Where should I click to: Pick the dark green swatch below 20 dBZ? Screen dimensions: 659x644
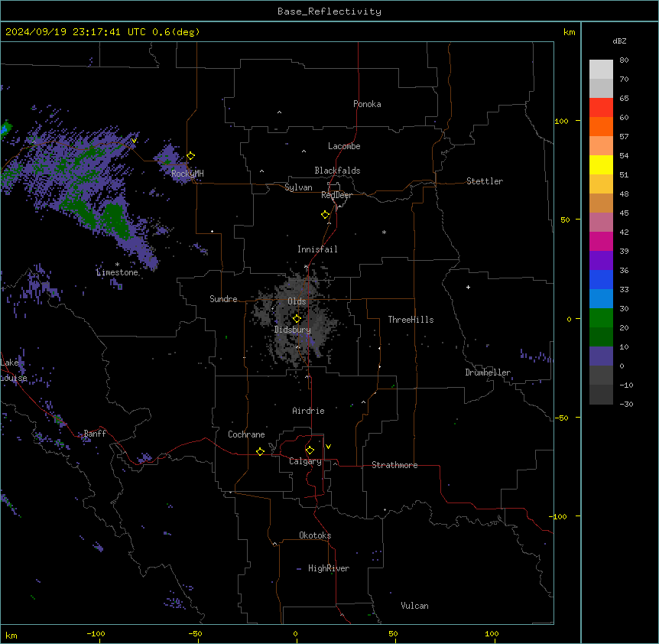601,337
